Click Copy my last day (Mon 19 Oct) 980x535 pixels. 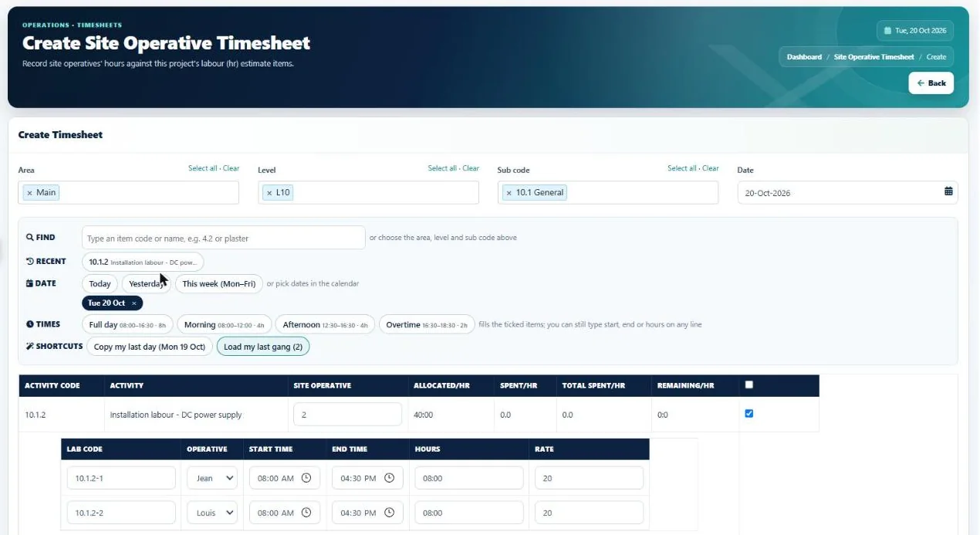(150, 347)
